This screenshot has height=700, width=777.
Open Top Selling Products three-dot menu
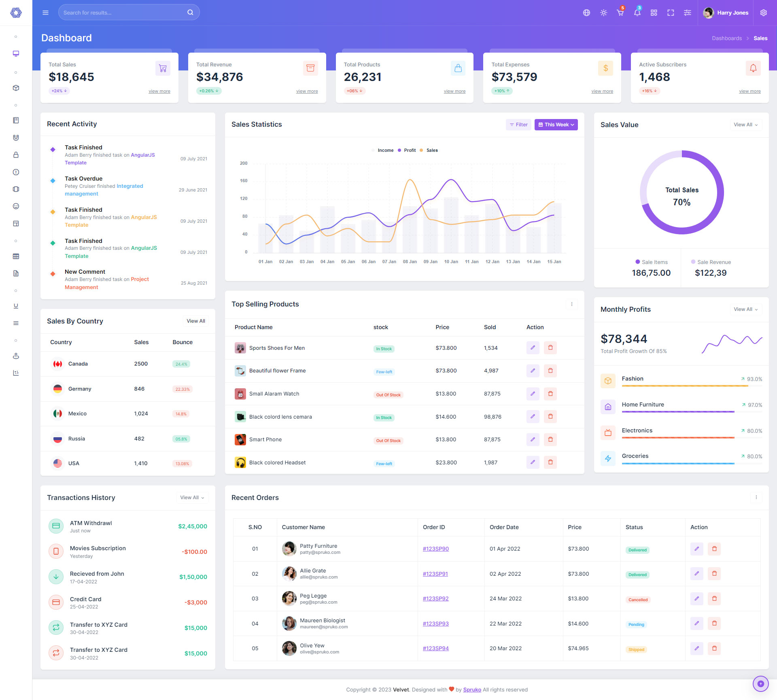coord(571,304)
